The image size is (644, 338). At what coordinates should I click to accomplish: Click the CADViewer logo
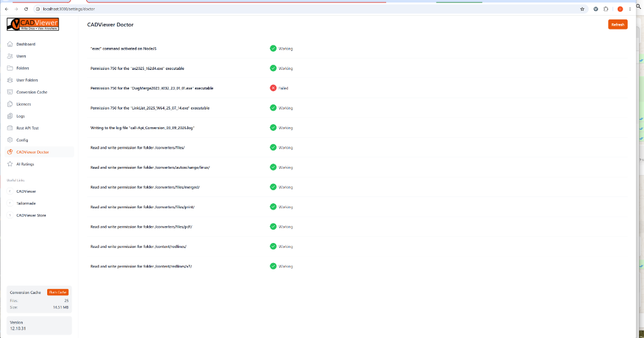pyautogui.click(x=33, y=25)
